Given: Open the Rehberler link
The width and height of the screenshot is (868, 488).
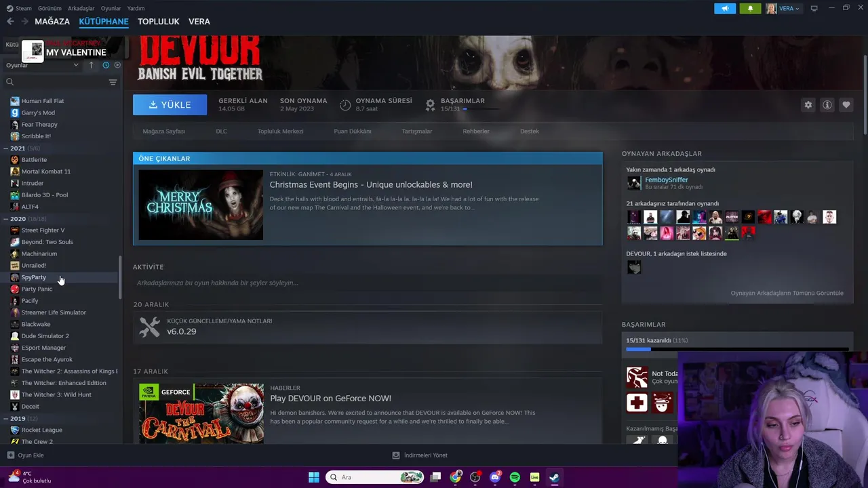Looking at the screenshot, I should (x=476, y=131).
